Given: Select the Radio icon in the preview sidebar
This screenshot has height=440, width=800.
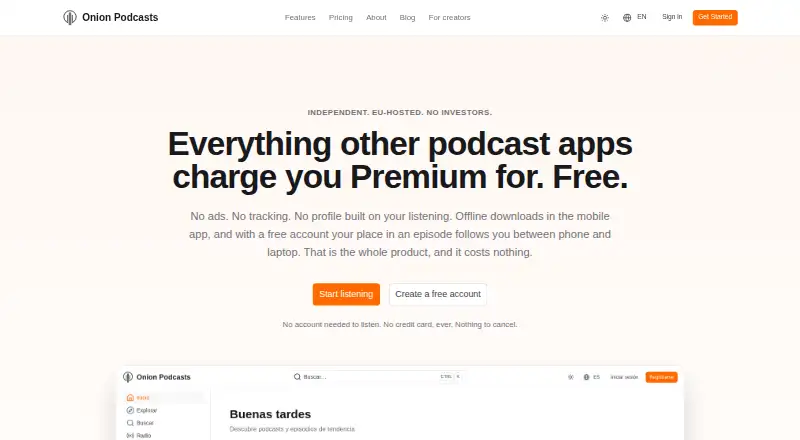Looking at the screenshot, I should coord(130,435).
